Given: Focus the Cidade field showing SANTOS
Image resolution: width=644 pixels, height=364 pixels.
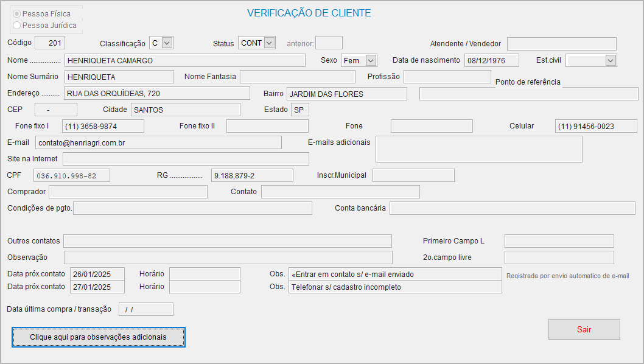Looking at the screenshot, I should coord(186,110).
